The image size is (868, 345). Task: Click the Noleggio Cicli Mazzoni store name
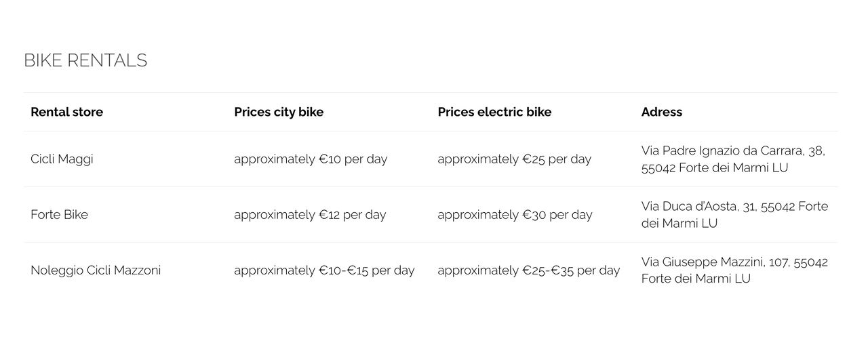tap(96, 270)
